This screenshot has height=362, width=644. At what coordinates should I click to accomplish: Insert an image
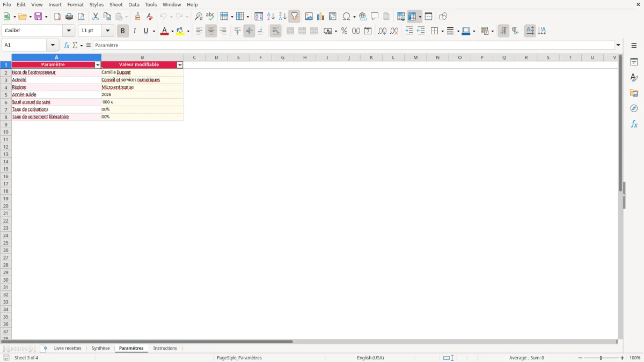(309, 17)
